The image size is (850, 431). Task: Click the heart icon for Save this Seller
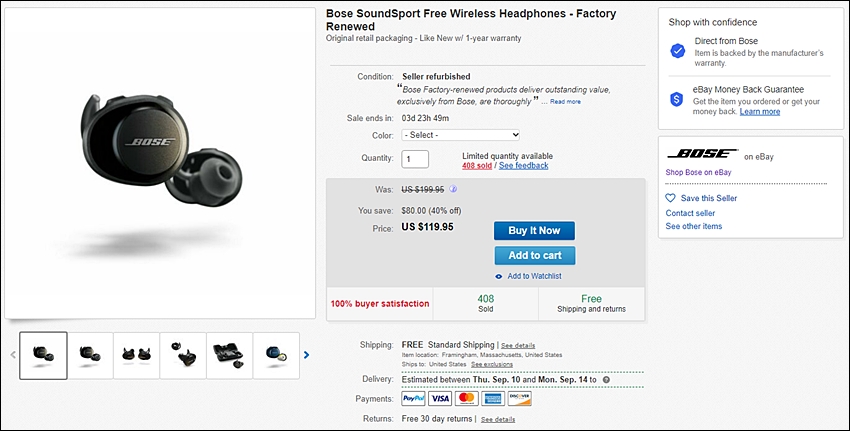coord(671,198)
